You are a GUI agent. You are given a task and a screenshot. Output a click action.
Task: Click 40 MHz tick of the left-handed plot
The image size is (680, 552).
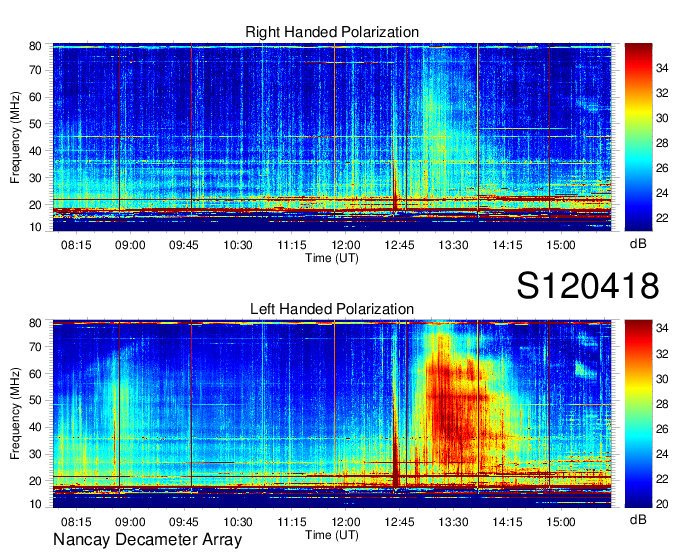click(x=35, y=427)
